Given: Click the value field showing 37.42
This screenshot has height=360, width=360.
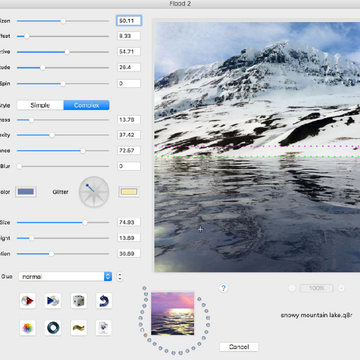Looking at the screenshot, I should click(129, 135).
